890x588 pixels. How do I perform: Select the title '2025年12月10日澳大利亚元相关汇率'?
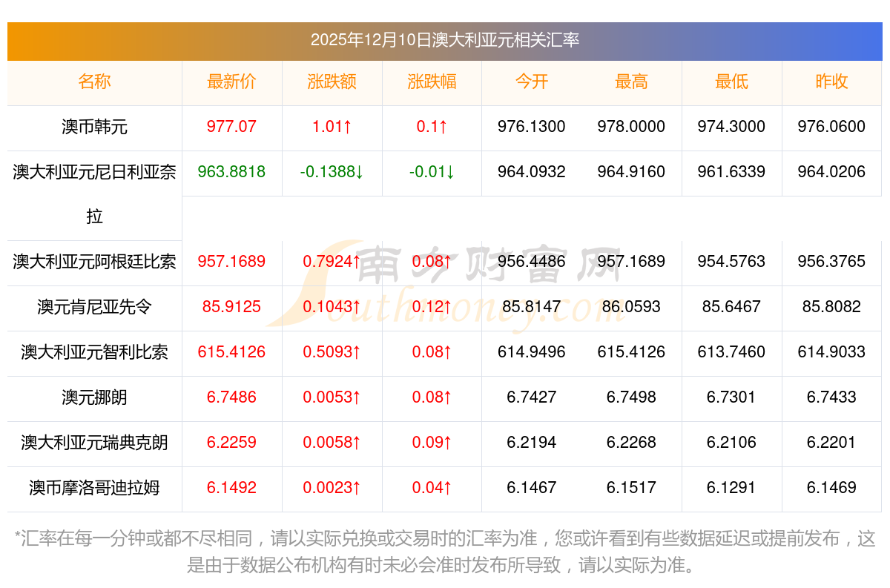[445, 40]
